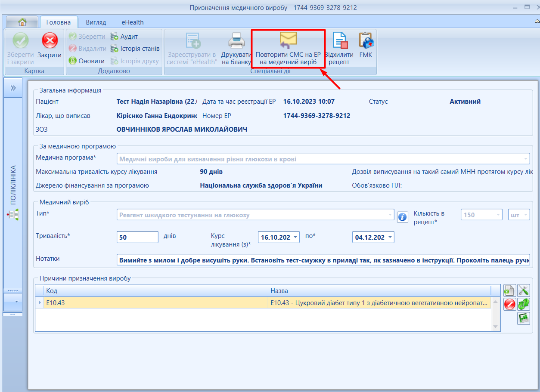Click the red delete reason icon
The image size is (540, 392).
click(510, 304)
